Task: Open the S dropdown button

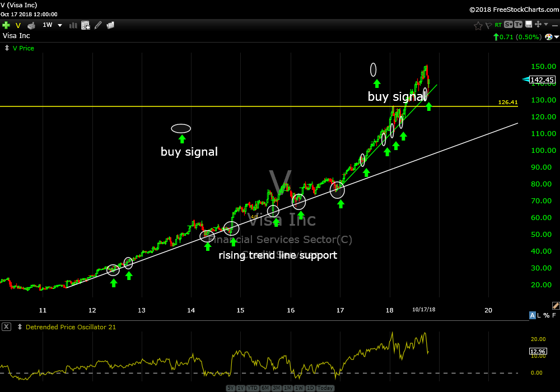Action: (508, 25)
